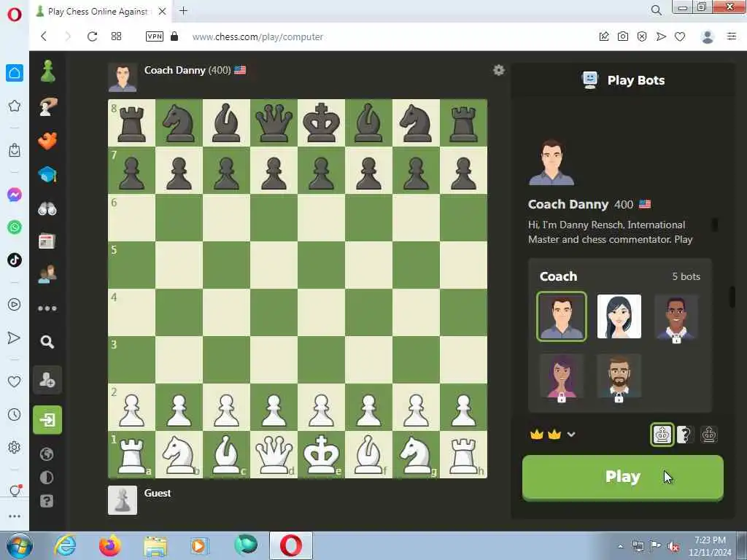Click the green Play button
747x560 pixels.
[623, 477]
